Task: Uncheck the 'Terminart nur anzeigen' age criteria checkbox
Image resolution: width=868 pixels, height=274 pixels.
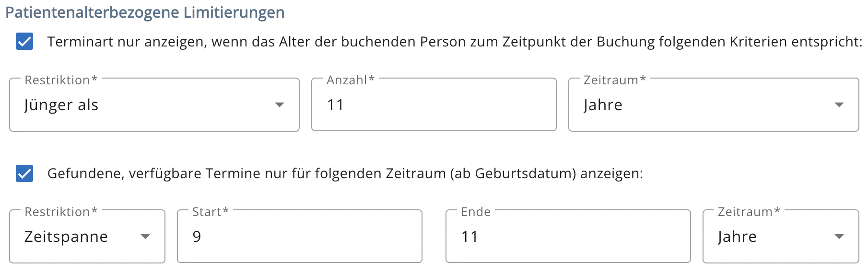Action: coord(24,42)
